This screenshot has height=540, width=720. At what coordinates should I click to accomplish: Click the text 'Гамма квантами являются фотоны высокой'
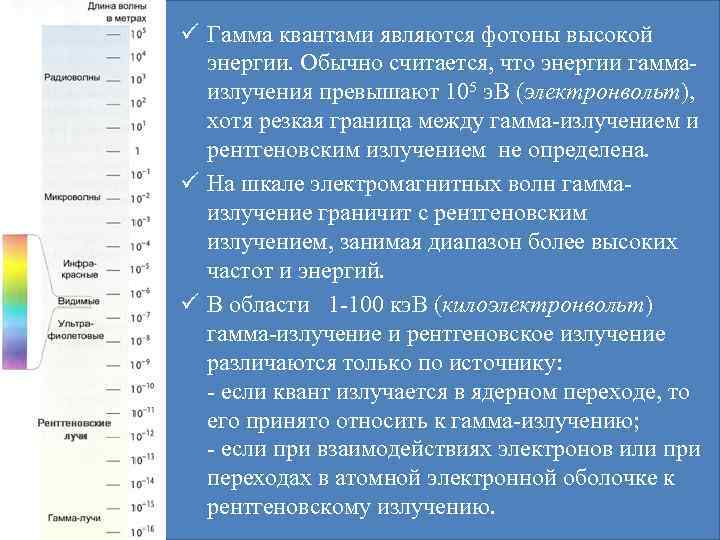coord(429,35)
